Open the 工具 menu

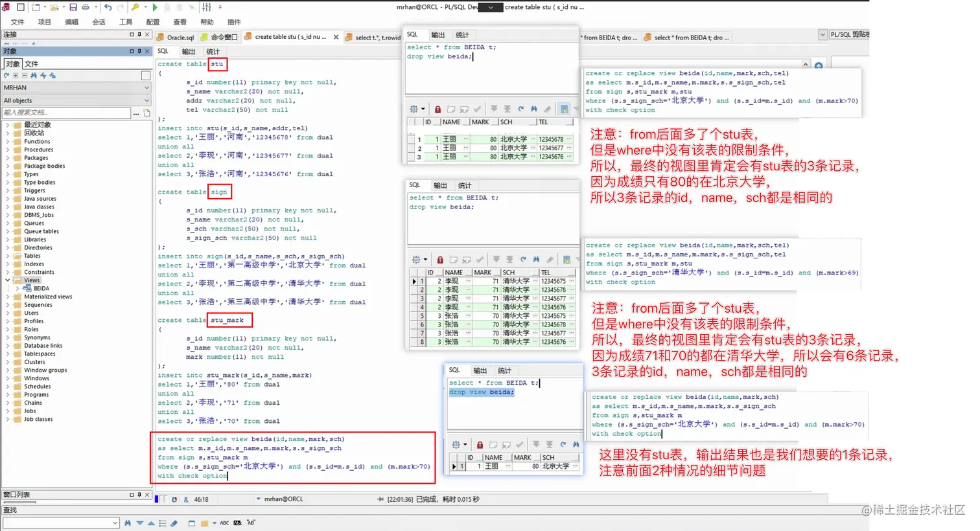click(126, 22)
